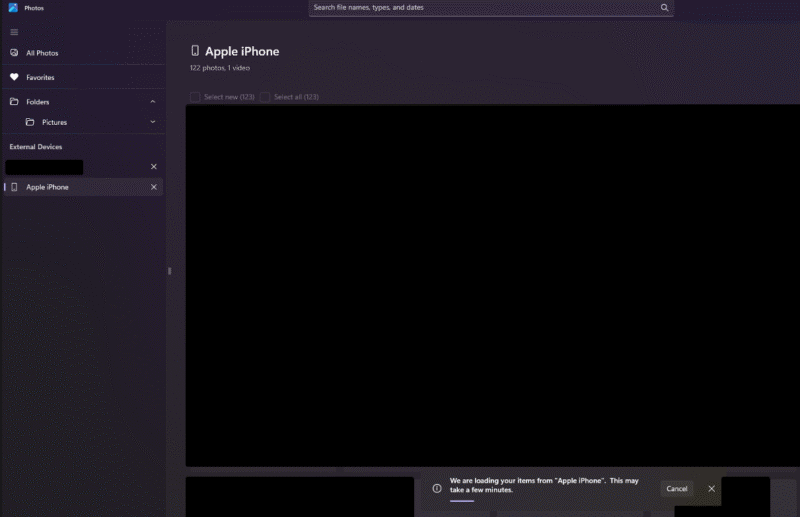The image size is (800, 517).
Task: Focus the search file names input field
Action: point(480,8)
